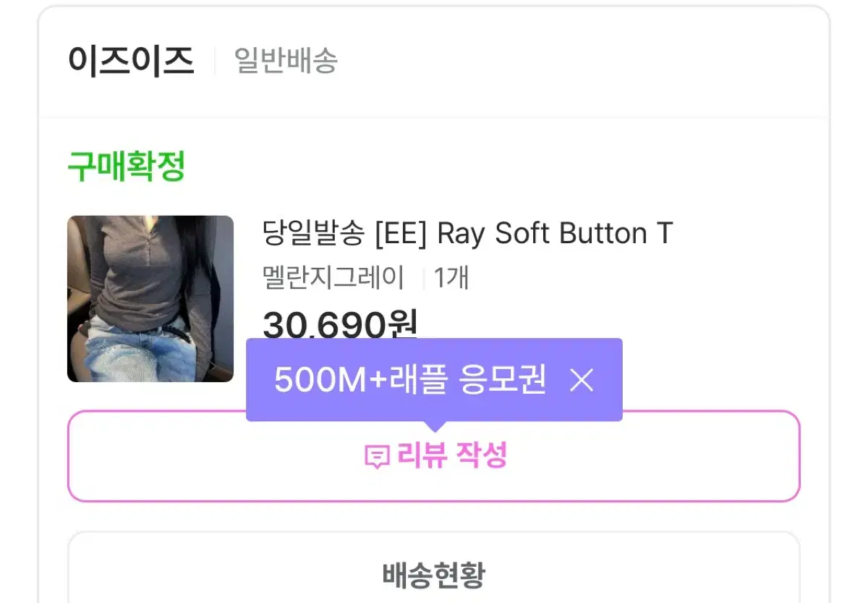Click the 1개 quantity label

pos(450,276)
